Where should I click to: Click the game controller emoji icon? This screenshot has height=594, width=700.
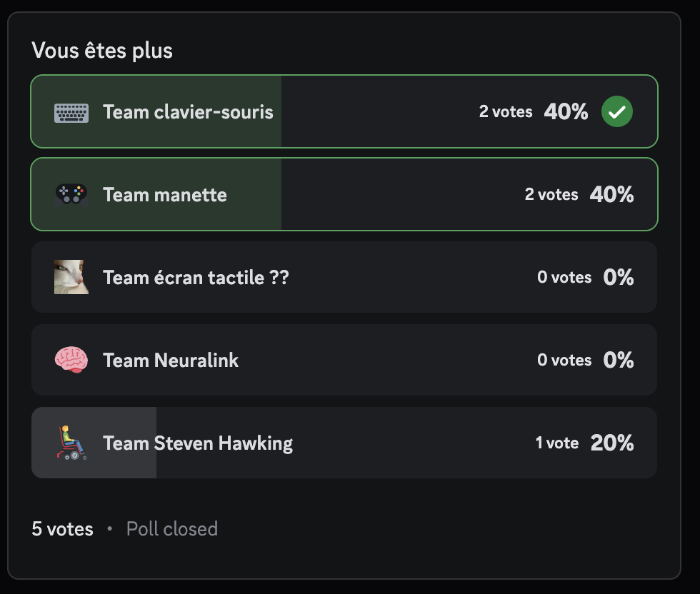pos(71,195)
